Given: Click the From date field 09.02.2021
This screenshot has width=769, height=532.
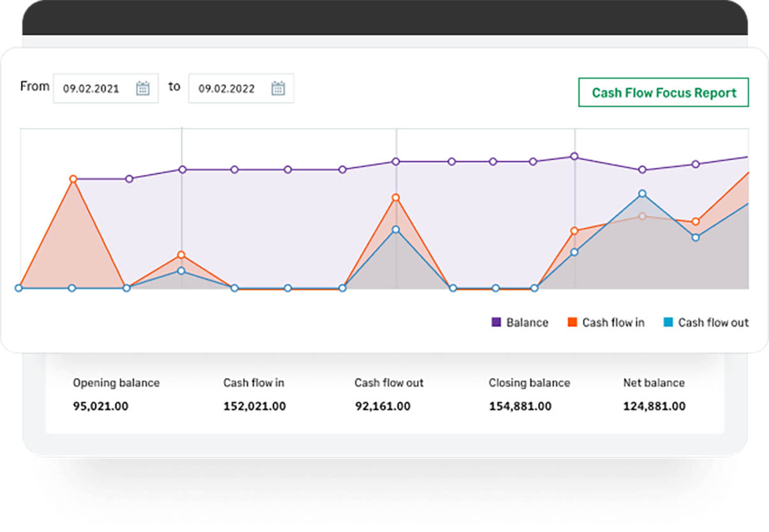Looking at the screenshot, I should pyautogui.click(x=91, y=89).
